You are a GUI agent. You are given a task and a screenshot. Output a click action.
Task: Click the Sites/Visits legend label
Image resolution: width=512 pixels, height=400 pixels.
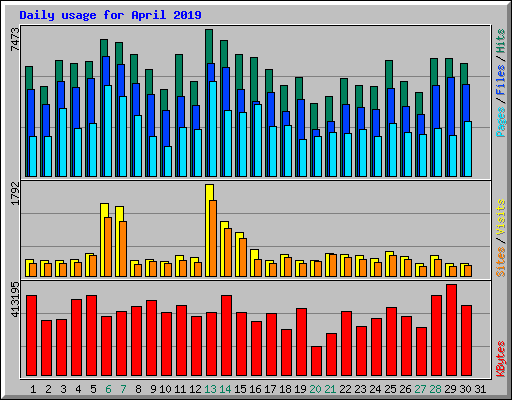click(x=500, y=238)
